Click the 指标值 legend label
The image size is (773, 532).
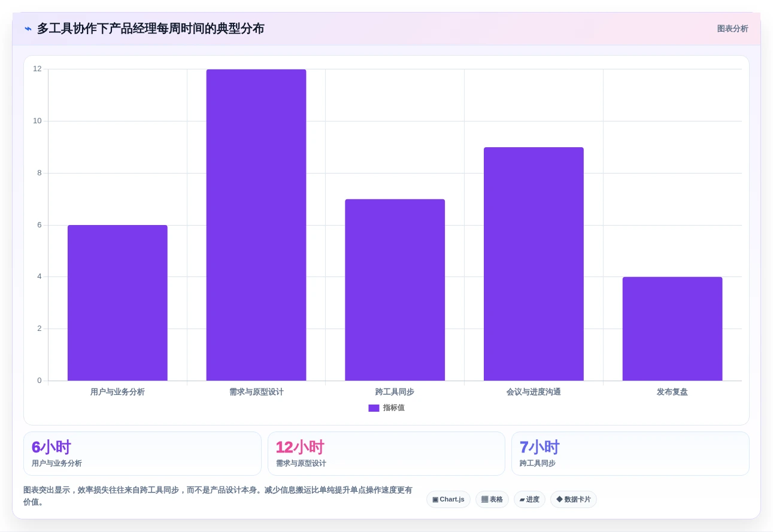394,408
